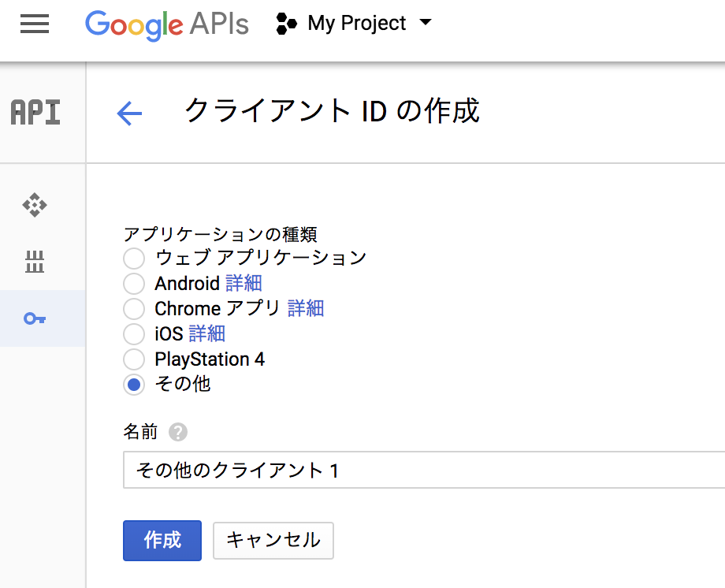Click the back arrow next to the page title
This screenshot has width=725, height=588.
tap(128, 113)
